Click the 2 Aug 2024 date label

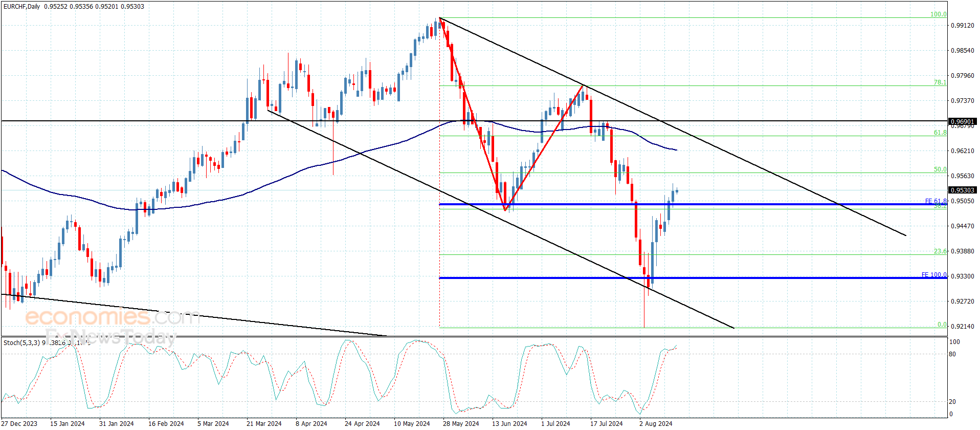tap(656, 423)
